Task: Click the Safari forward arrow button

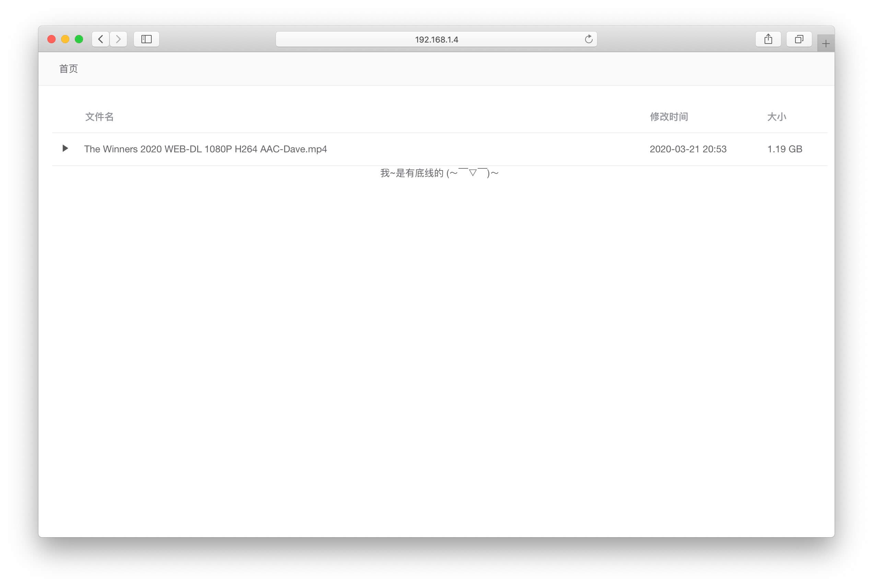Action: tap(118, 39)
